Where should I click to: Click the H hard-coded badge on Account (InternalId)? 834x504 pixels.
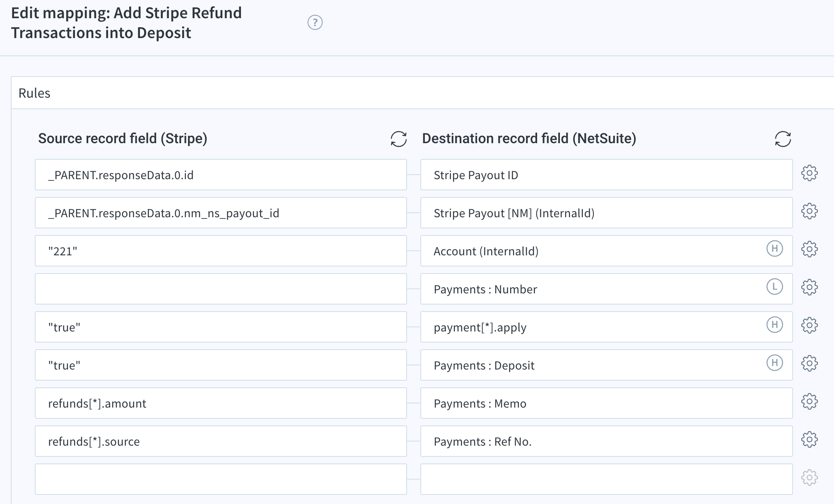[x=774, y=249]
